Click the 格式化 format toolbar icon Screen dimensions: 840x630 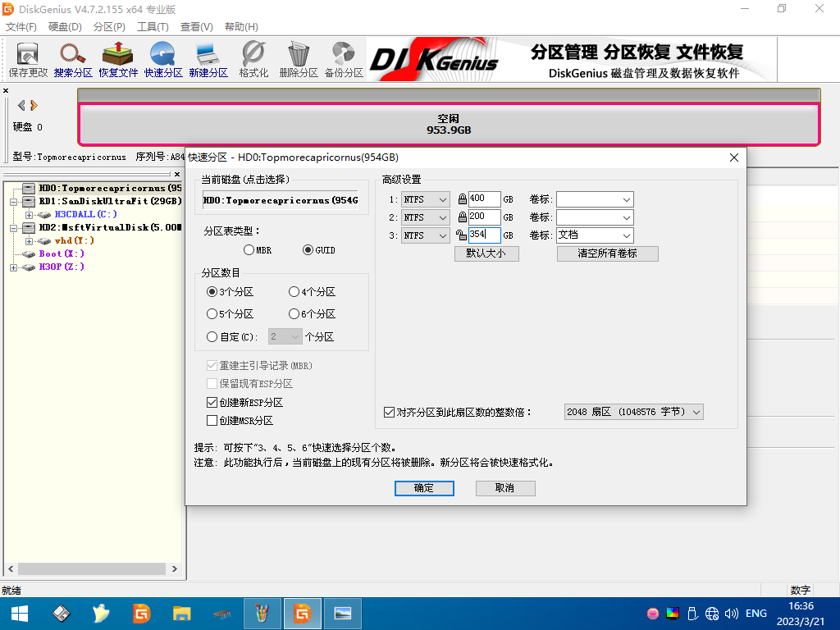click(x=253, y=59)
